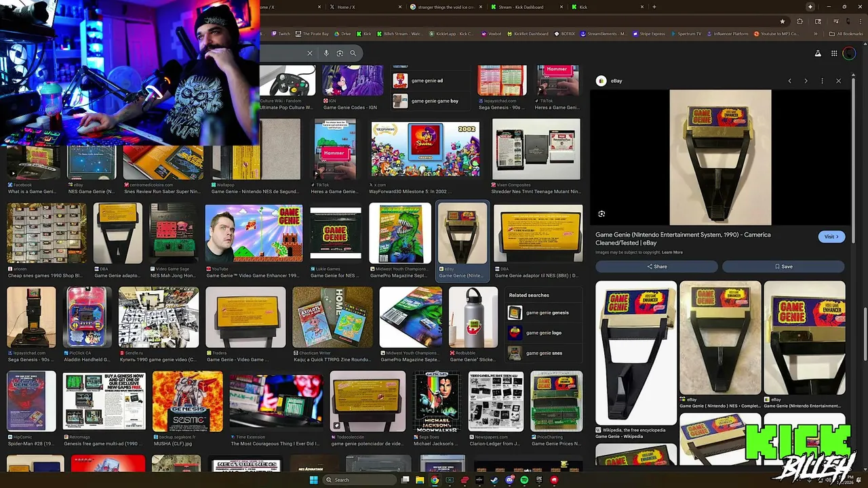Screen dimensions: 868x488
Task: Open The Pirate Bay bookmark
Action: point(312,34)
